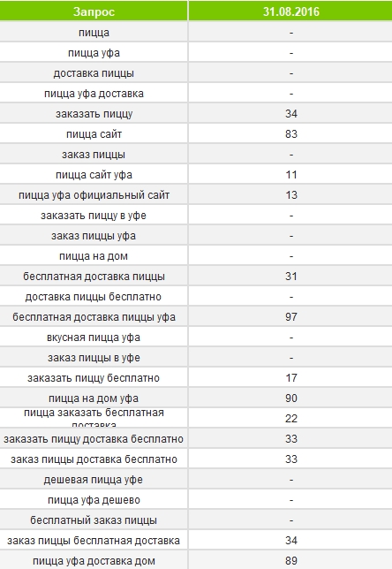Screen dimensions: 392x569
Task: Click the Запрос column header
Action: click(94, 11)
